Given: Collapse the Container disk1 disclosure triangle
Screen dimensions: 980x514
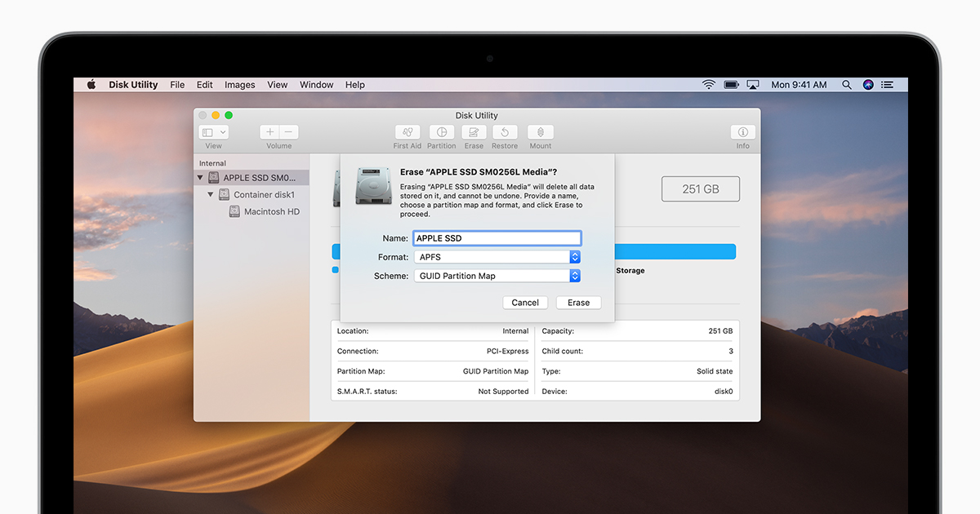Looking at the screenshot, I should tap(211, 195).
